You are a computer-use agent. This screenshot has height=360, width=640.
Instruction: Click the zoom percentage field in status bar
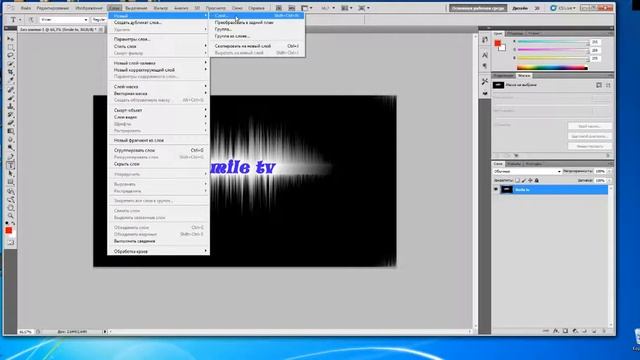[x=25, y=332]
